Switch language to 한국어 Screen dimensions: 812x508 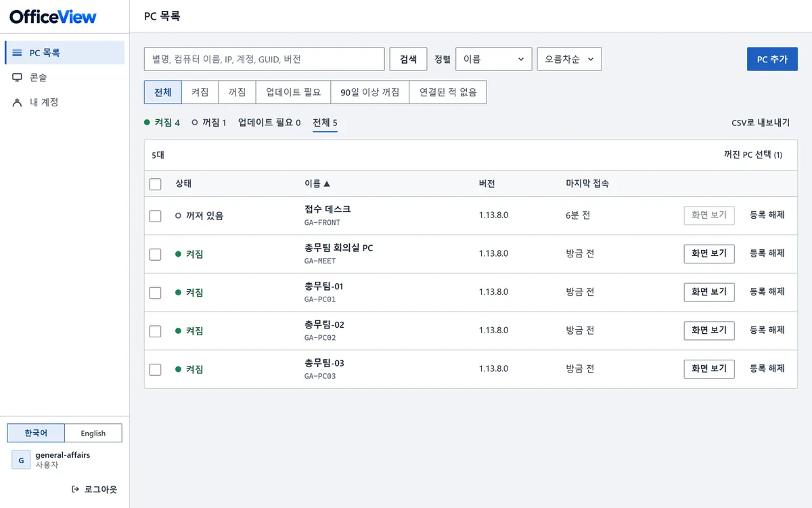(36, 433)
